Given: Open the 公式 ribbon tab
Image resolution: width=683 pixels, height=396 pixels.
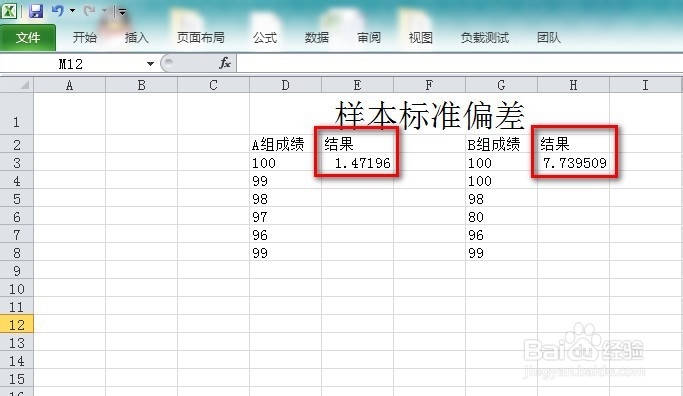Looking at the screenshot, I should click(x=264, y=37).
